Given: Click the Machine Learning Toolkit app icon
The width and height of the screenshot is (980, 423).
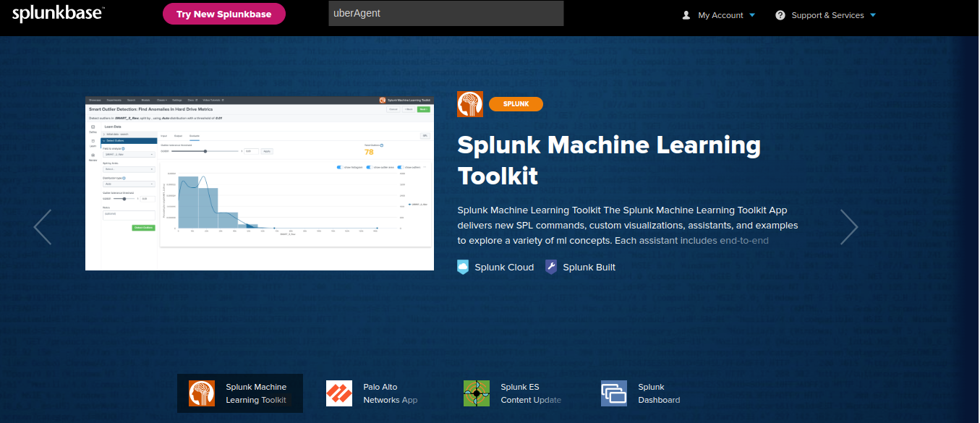Looking at the screenshot, I should click(x=470, y=104).
